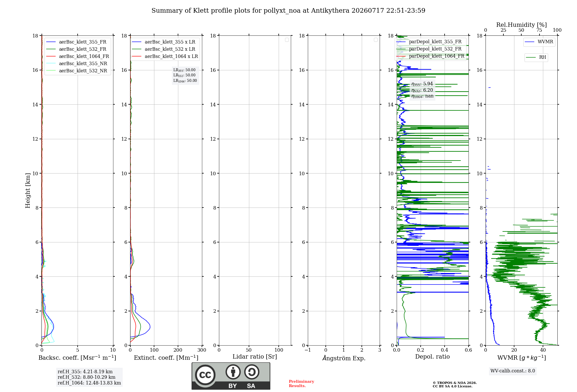Click the green RH legend entry
The width and height of the screenshot is (577, 392).
tap(536, 57)
